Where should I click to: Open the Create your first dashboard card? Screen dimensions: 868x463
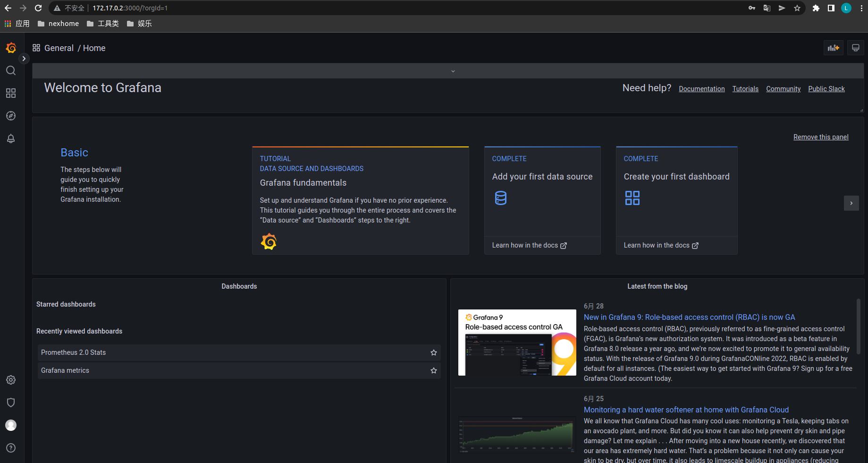pyautogui.click(x=677, y=200)
